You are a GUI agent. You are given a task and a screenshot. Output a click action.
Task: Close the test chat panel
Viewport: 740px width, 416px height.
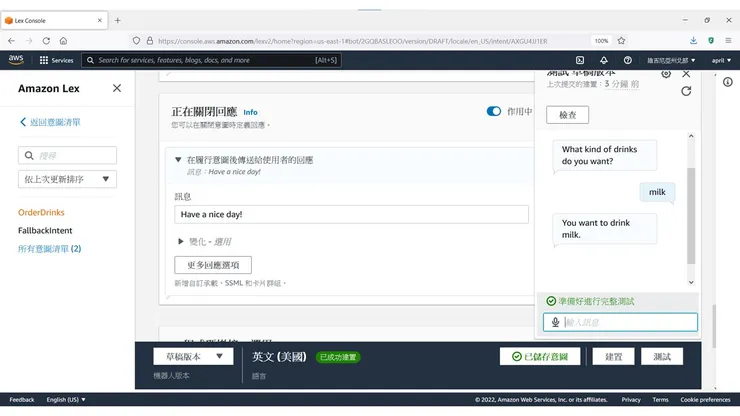686,74
